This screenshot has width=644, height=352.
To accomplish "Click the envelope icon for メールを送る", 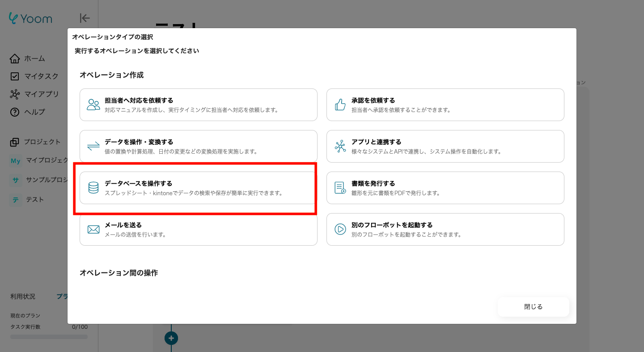I will [x=93, y=229].
